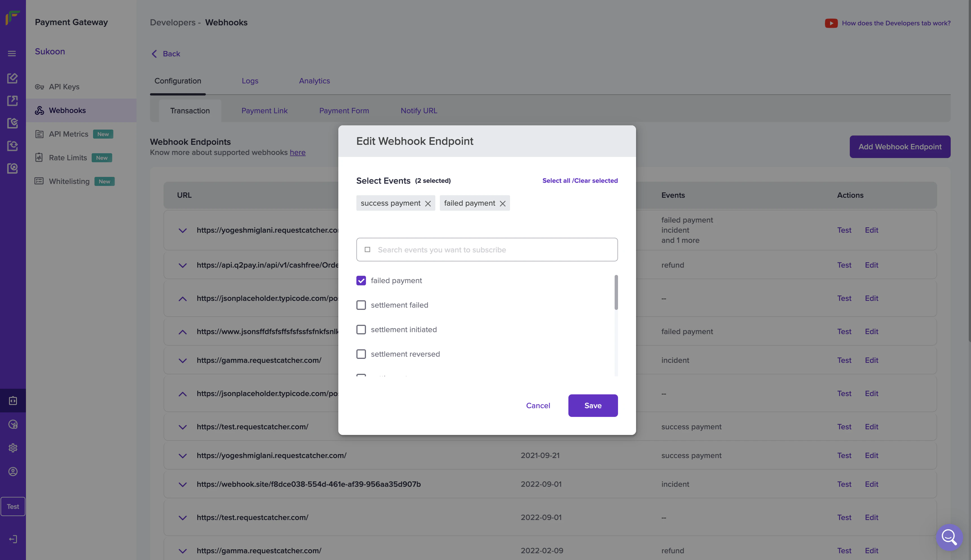Enable the settlement reversed checkbox
971x560 pixels.
[x=361, y=354]
